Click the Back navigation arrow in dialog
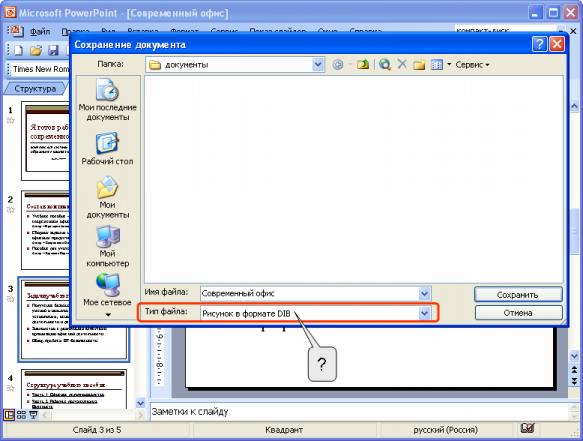Viewport: 583px width, 441px height. click(338, 65)
